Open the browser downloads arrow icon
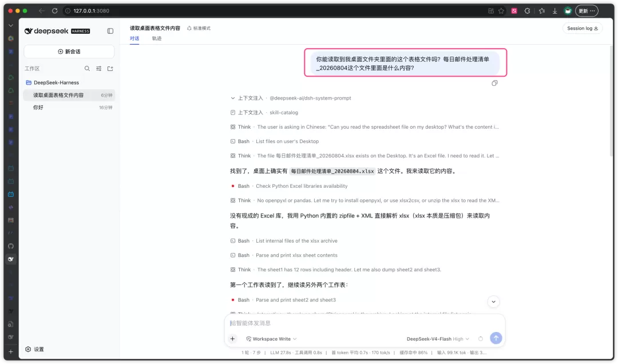 [554, 11]
